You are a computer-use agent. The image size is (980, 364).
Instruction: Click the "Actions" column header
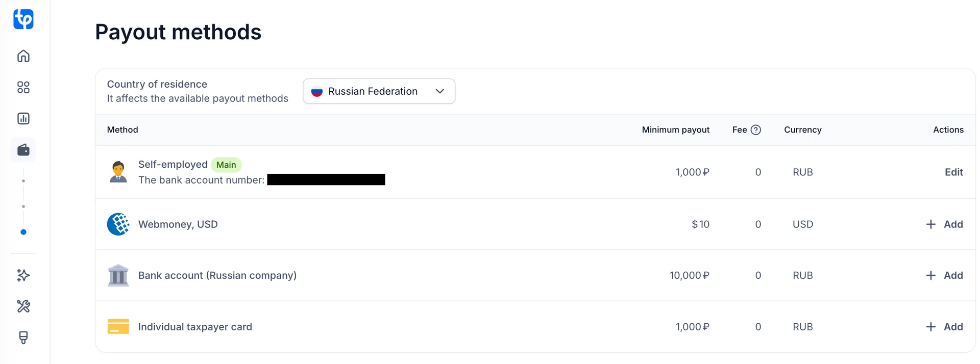[x=948, y=130]
